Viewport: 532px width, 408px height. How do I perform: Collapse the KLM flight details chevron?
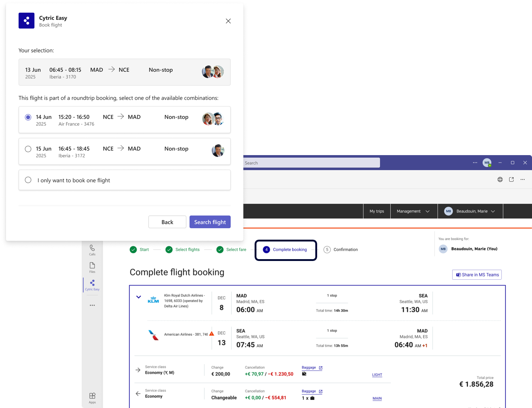click(x=138, y=297)
